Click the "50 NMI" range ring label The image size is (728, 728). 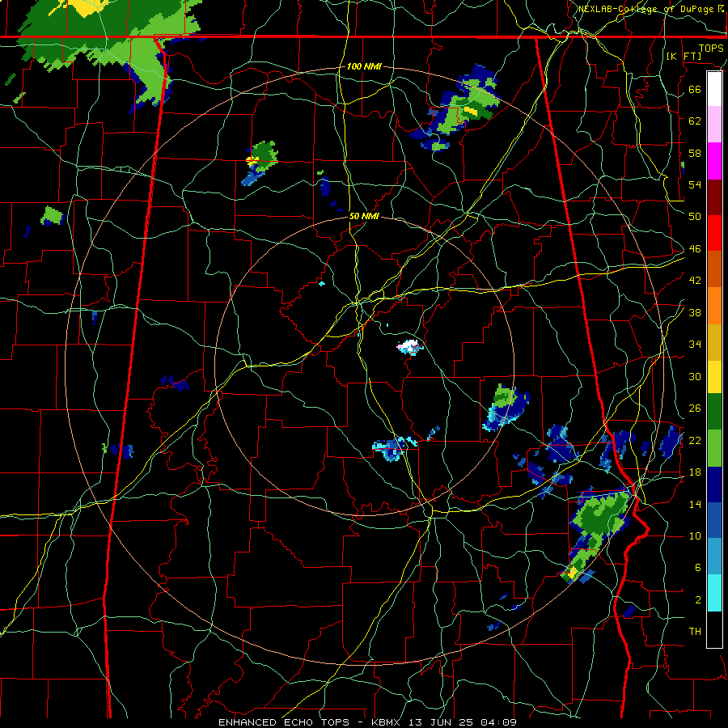tap(363, 216)
